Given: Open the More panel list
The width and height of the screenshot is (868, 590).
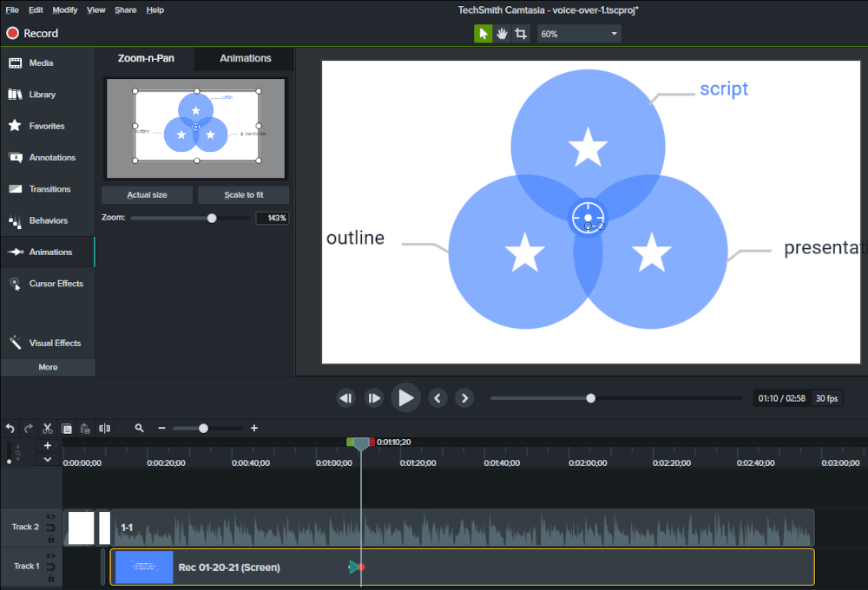Looking at the screenshot, I should (48, 367).
